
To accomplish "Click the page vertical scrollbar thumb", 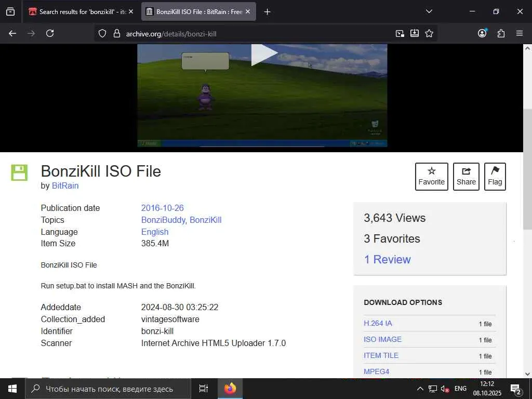I will [527, 169].
